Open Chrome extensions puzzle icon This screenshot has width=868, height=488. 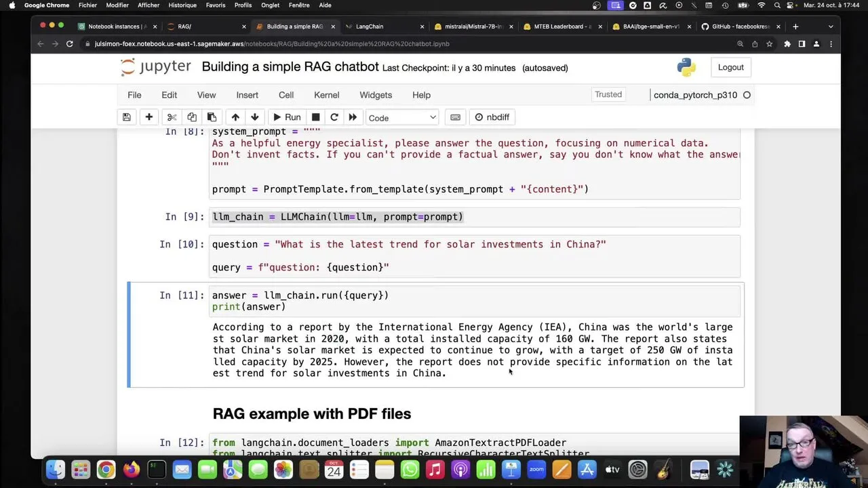coord(787,44)
